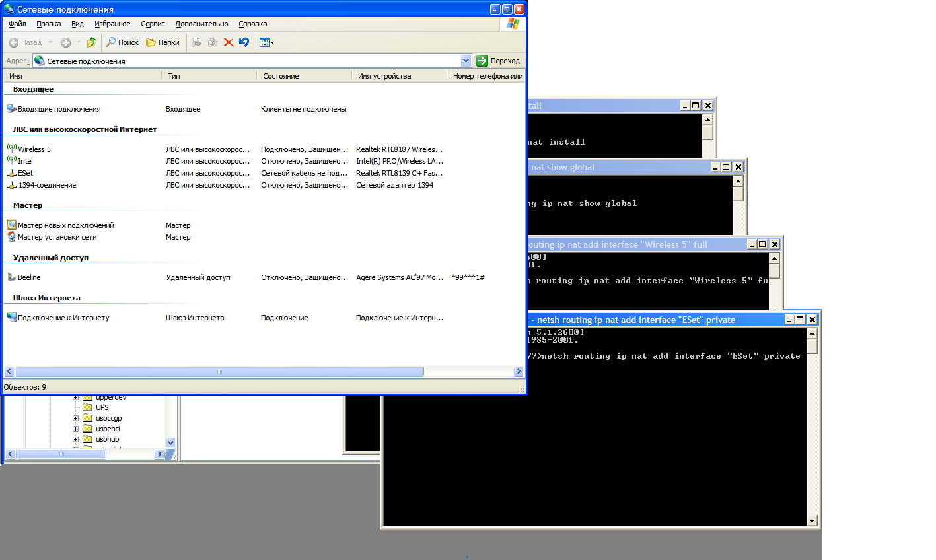This screenshot has width=936, height=560.
Task: Click the red Delete toolbar icon
Action: point(229,42)
